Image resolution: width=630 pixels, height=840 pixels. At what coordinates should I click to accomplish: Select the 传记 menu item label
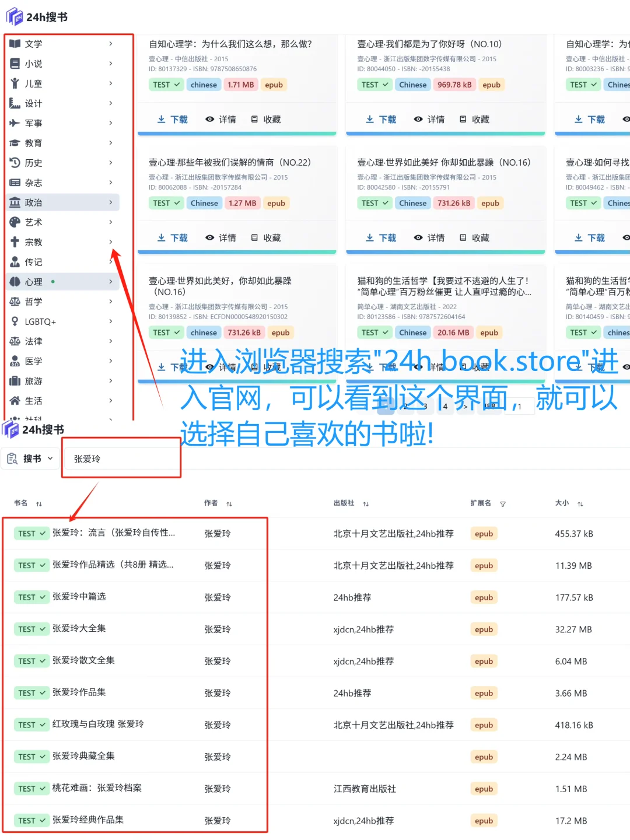click(34, 262)
